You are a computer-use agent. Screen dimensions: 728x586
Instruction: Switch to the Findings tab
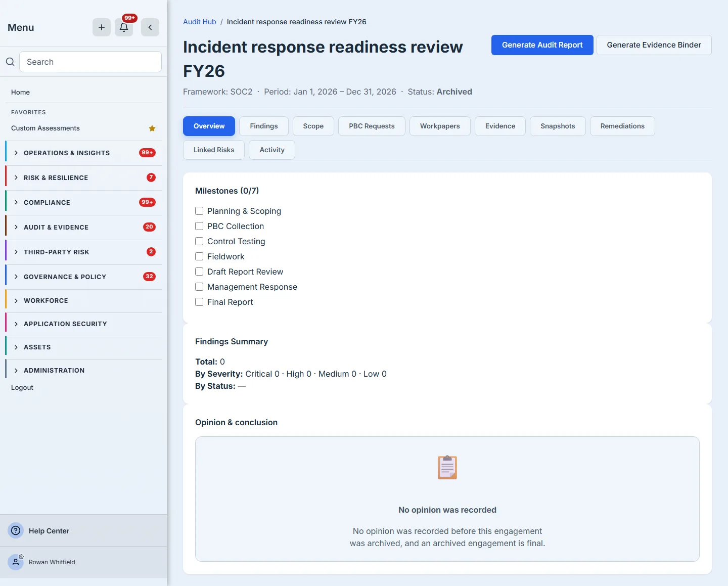tap(264, 126)
